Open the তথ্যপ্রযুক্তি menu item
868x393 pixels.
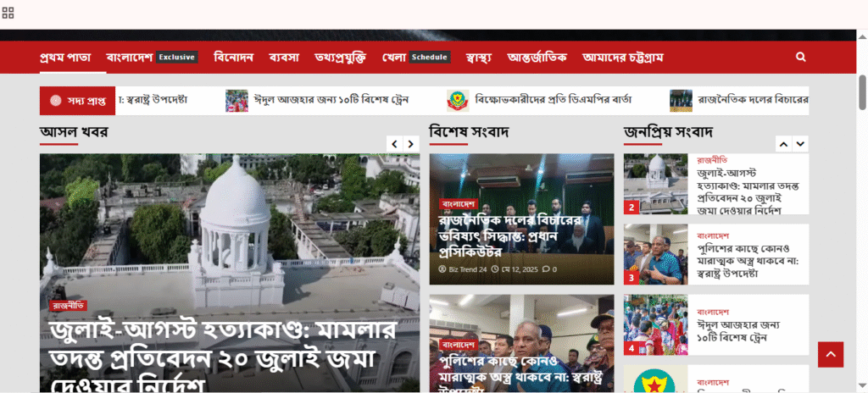coord(340,57)
